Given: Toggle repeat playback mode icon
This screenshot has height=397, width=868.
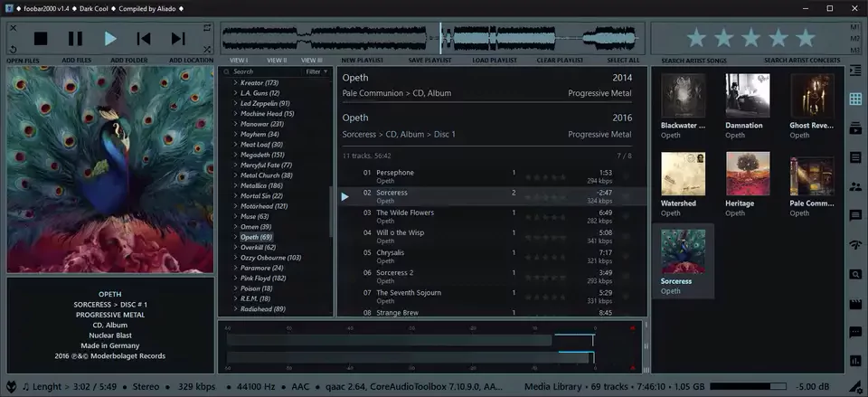Looking at the screenshot, I should click(207, 28).
